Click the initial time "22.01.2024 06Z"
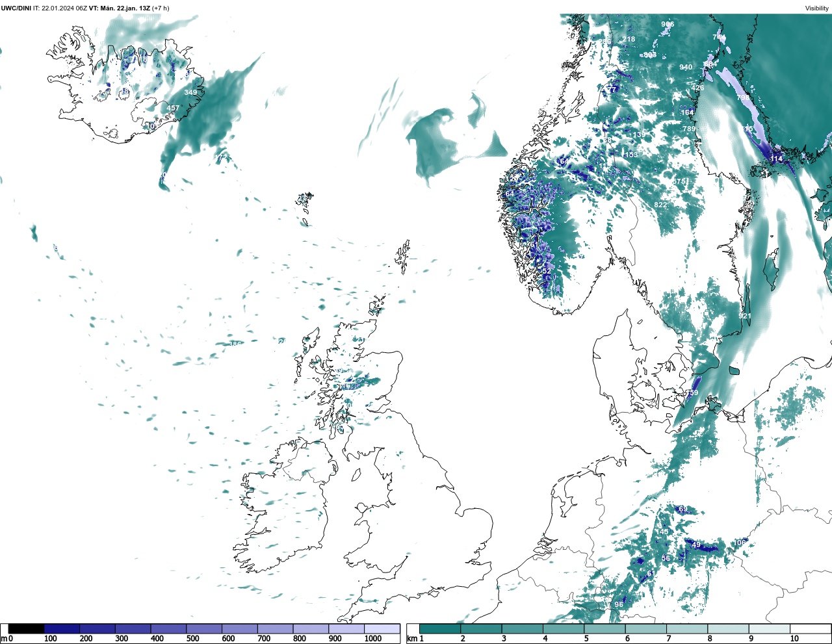Viewport: 832px width, 644px height. pos(64,8)
